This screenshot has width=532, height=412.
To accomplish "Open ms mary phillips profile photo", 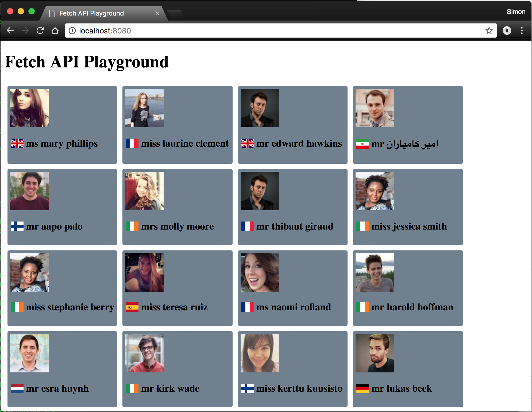I will (29, 108).
